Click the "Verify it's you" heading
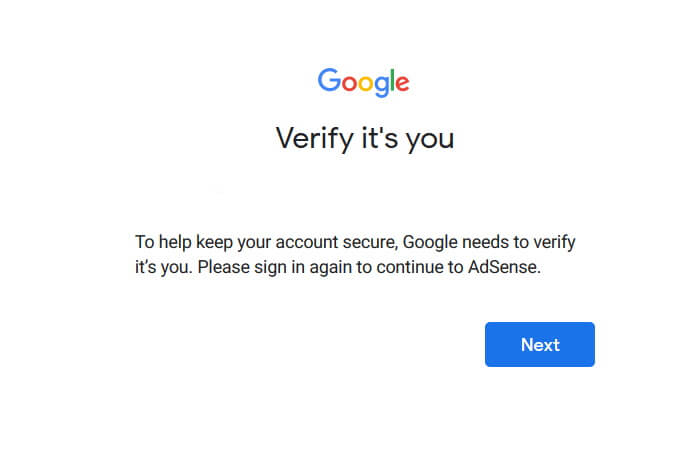 coord(365,138)
